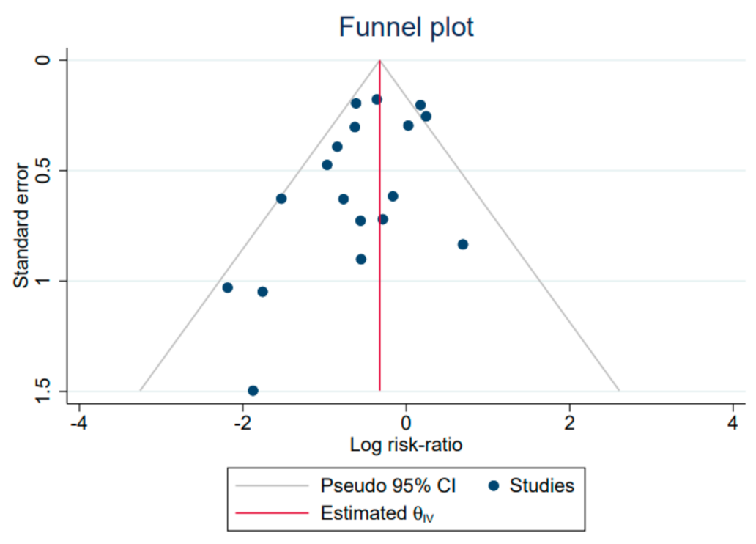Click the leftmost study data point
The width and height of the screenshot is (756, 544).
(227, 287)
